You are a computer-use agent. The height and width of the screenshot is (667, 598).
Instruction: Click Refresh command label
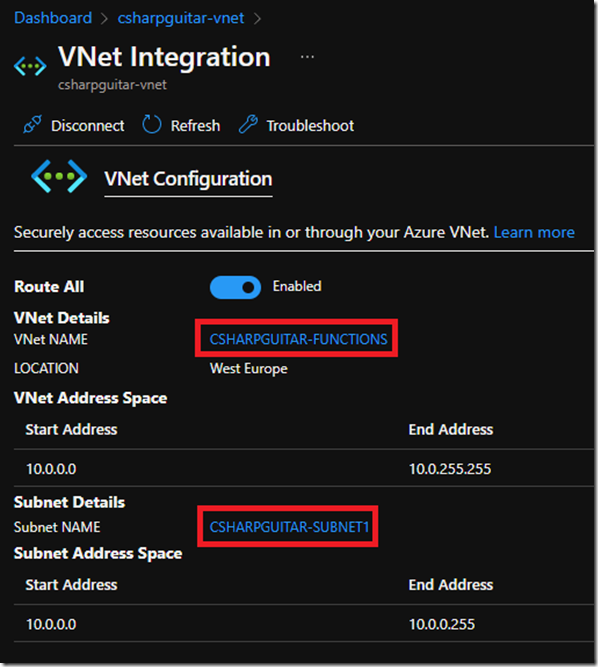[x=195, y=126]
